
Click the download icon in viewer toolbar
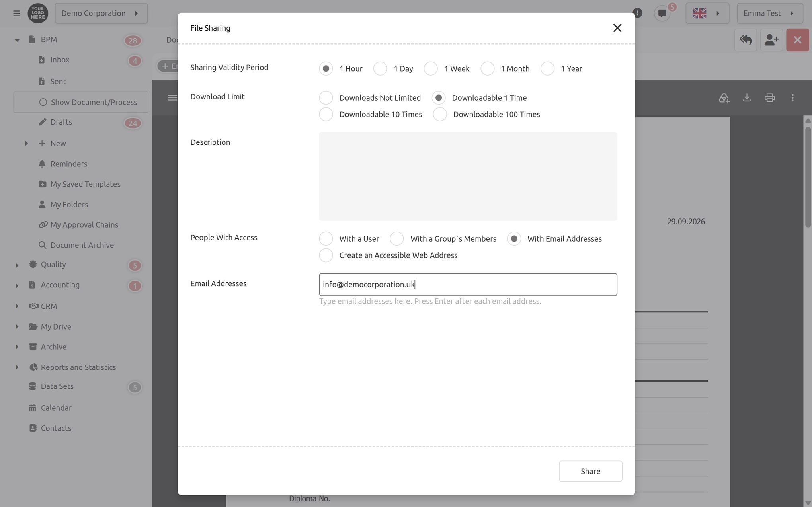747,97
